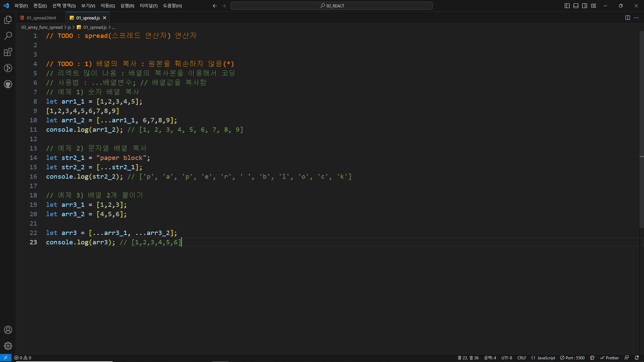Open the 터미널(T) menu
This screenshot has height=362, width=644.
point(149,6)
